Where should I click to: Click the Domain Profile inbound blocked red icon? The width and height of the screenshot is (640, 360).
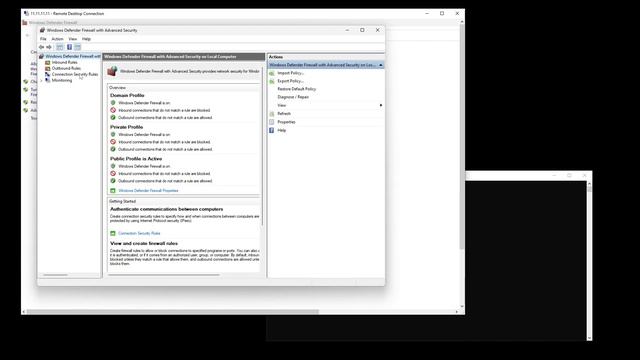(113, 110)
